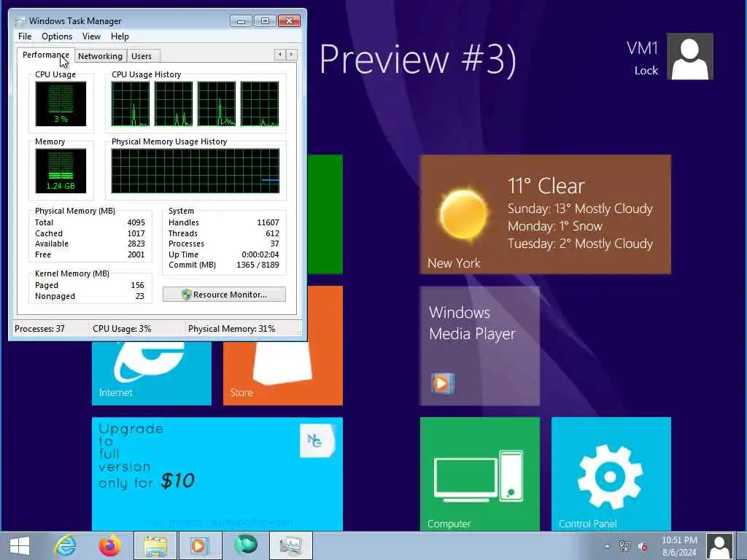The height and width of the screenshot is (560, 747).
Task: Click the Windows Task Manager title icon
Action: click(x=20, y=21)
